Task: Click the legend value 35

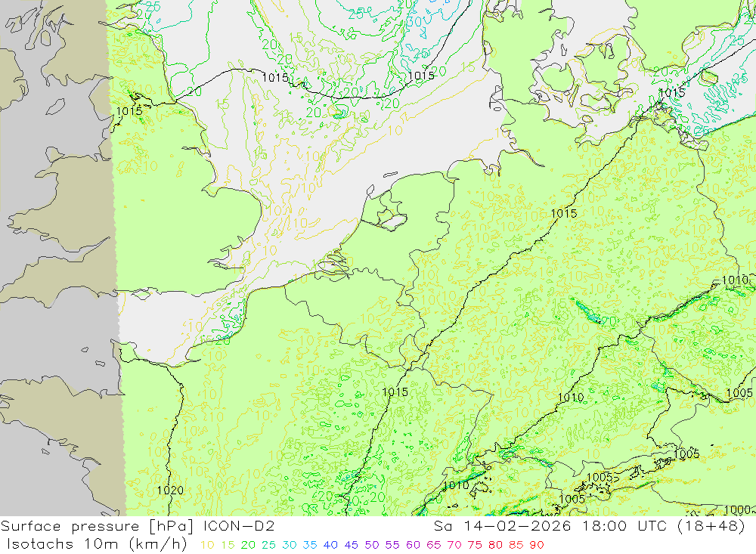Action: [310, 546]
